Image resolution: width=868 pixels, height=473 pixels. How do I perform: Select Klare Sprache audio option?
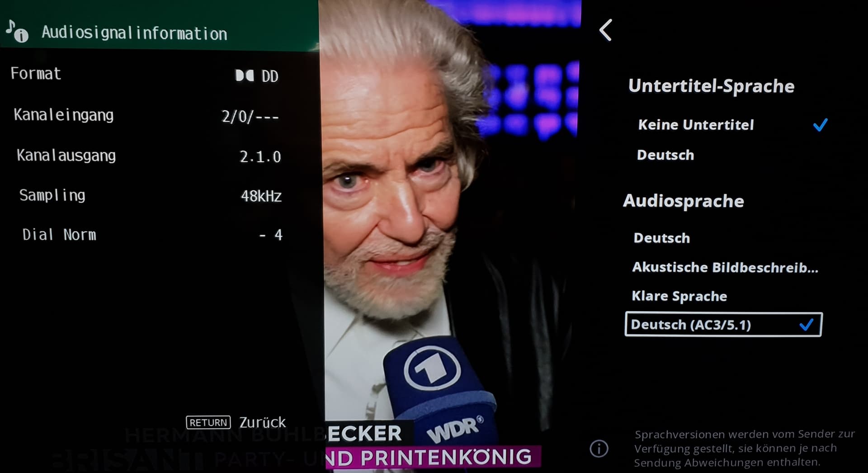679,296
